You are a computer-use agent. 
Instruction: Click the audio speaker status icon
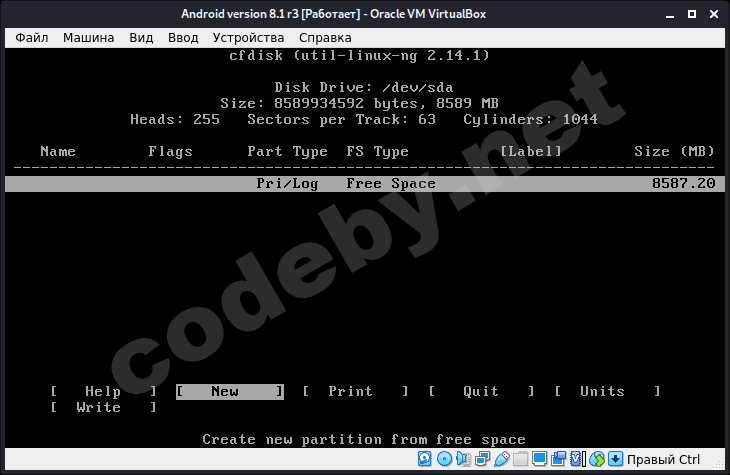click(x=463, y=459)
